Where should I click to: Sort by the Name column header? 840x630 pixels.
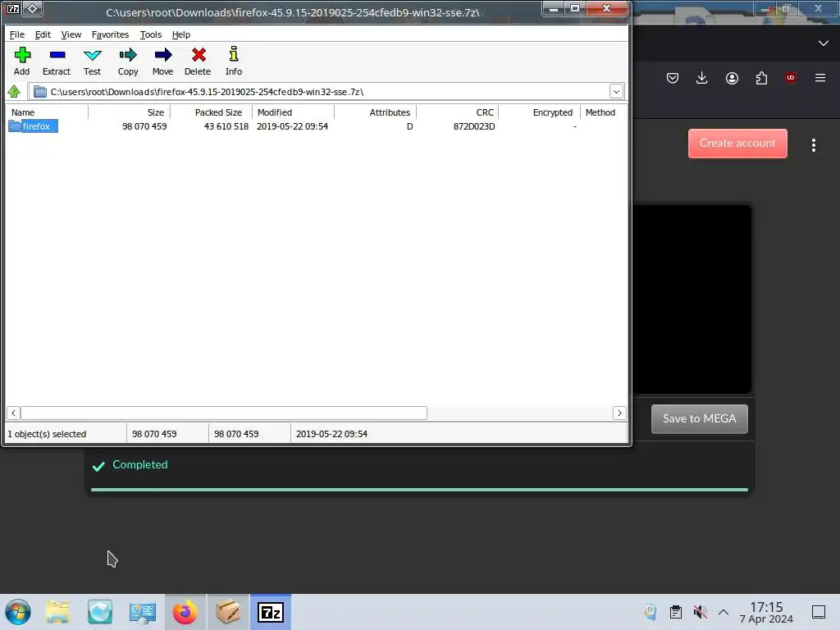point(47,112)
